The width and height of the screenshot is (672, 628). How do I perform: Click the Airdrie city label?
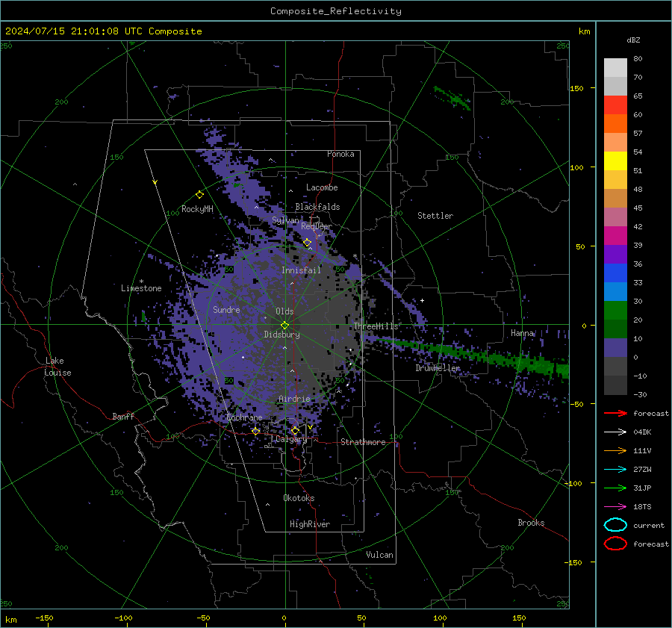[x=294, y=399]
